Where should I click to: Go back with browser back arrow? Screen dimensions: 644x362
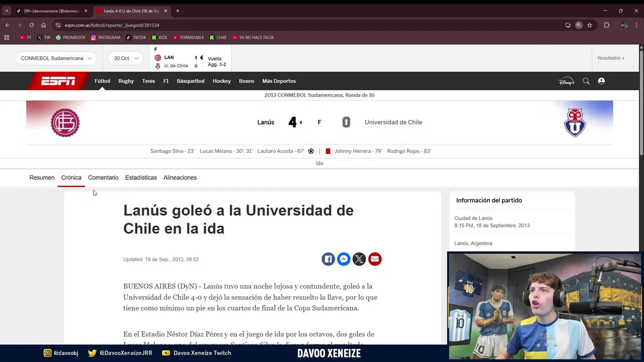[x=7, y=25]
